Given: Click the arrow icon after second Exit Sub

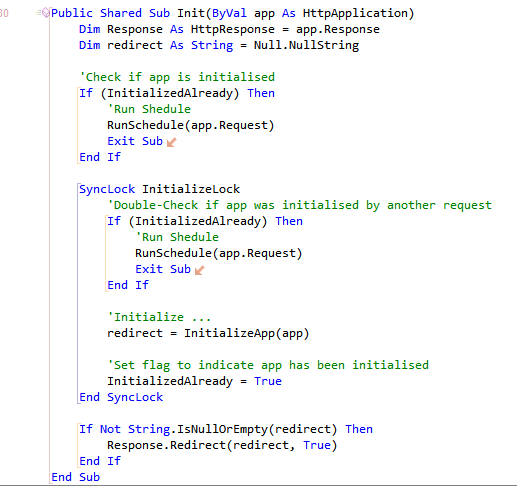Looking at the screenshot, I should 199,270.
